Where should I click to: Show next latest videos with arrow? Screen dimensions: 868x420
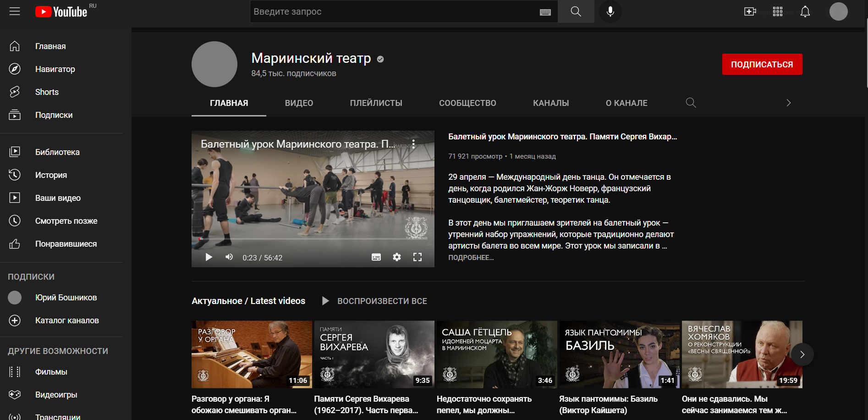pos(802,354)
